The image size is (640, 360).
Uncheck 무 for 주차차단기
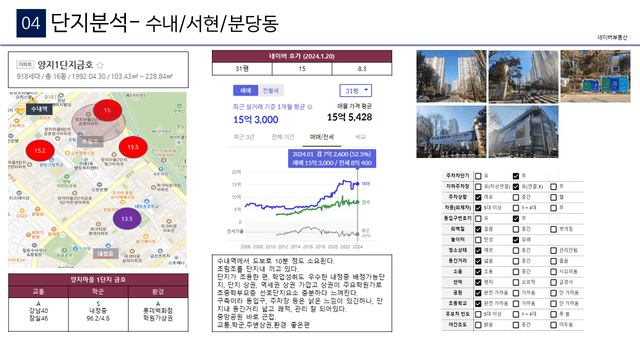pyautogui.click(x=516, y=176)
